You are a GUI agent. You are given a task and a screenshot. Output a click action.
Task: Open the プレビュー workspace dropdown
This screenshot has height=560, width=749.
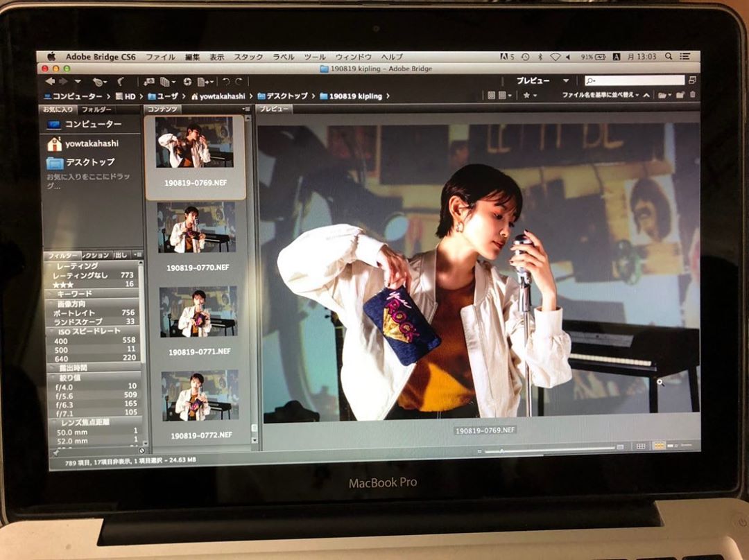pos(566,81)
